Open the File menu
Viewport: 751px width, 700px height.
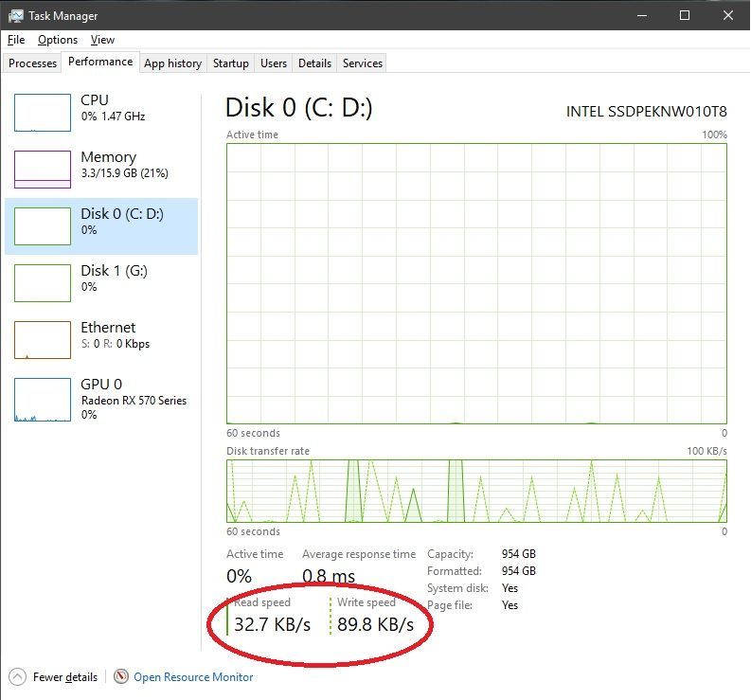tap(16, 40)
